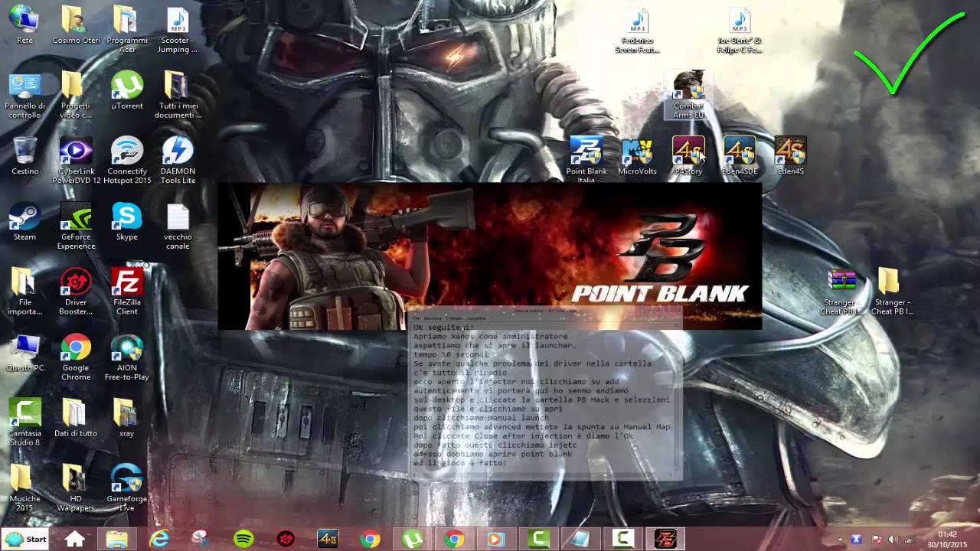Open the Musiche 2015 folder

coord(24,487)
